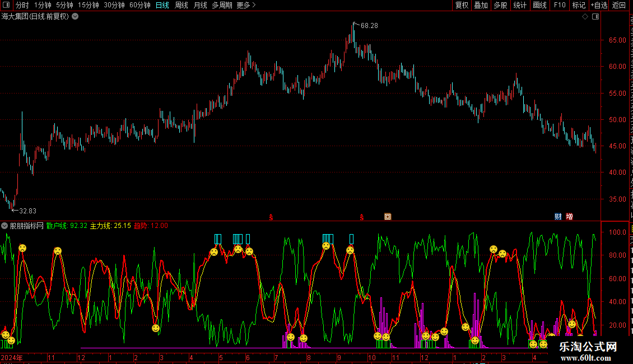The width and height of the screenshot is (633, 364).
Task: Click the 2024年 label on the time axis
Action: 12,357
